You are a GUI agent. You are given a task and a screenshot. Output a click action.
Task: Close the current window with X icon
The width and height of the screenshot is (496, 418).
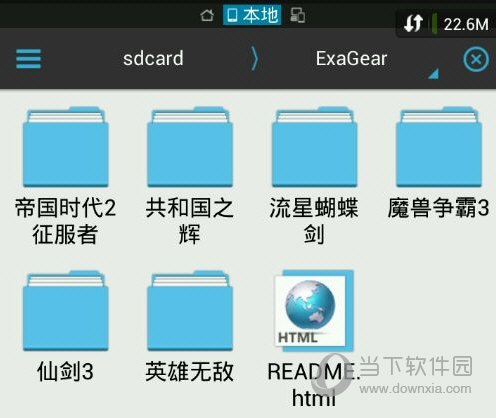tap(476, 59)
